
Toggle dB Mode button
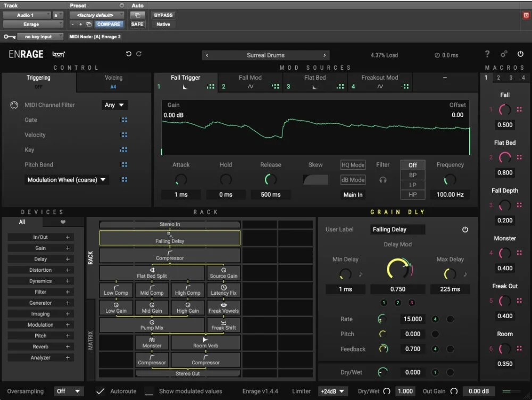tap(353, 180)
